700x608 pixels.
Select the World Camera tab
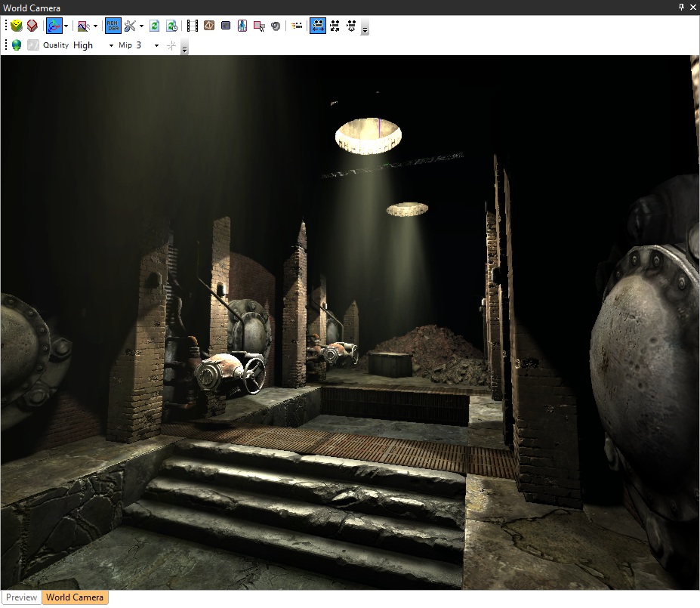click(x=75, y=597)
